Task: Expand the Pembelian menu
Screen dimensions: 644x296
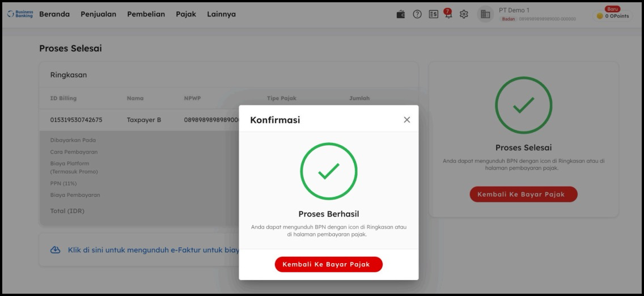Action: [x=146, y=14]
